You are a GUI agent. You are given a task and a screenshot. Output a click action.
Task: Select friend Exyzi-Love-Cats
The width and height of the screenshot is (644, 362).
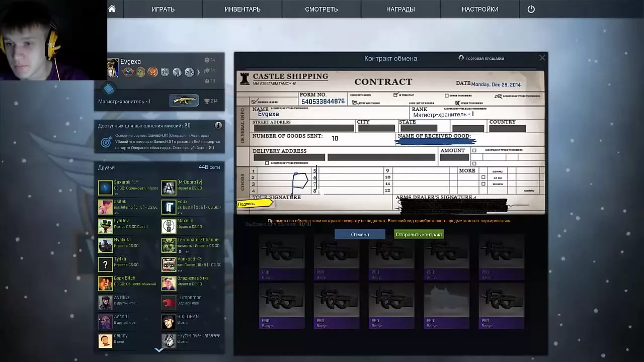(x=191, y=340)
